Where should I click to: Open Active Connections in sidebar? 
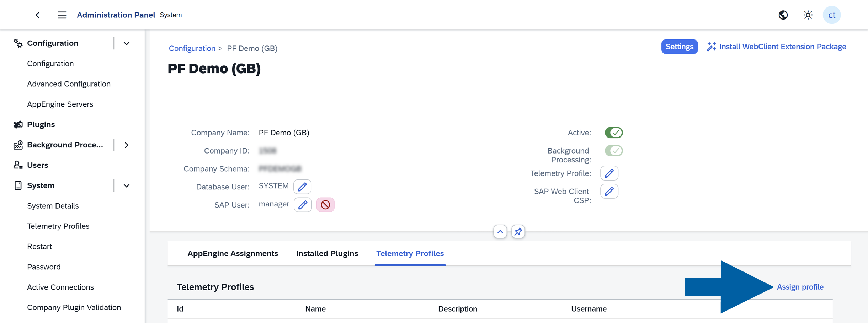point(60,287)
